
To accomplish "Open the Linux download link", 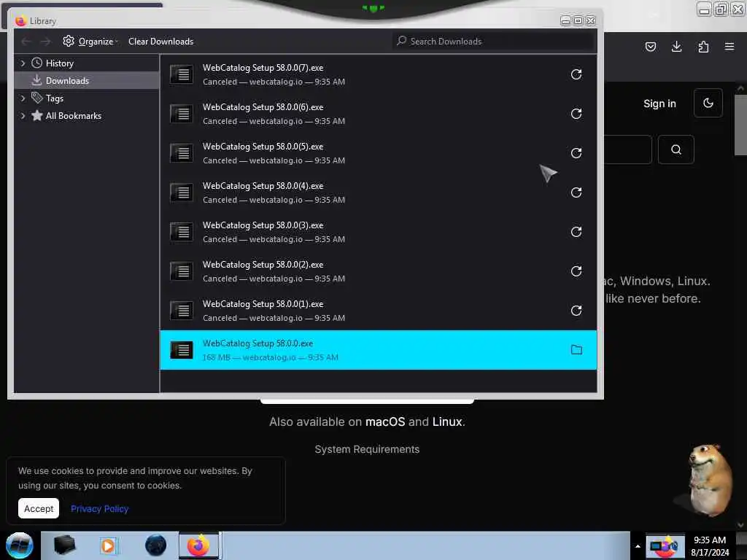I will (447, 421).
